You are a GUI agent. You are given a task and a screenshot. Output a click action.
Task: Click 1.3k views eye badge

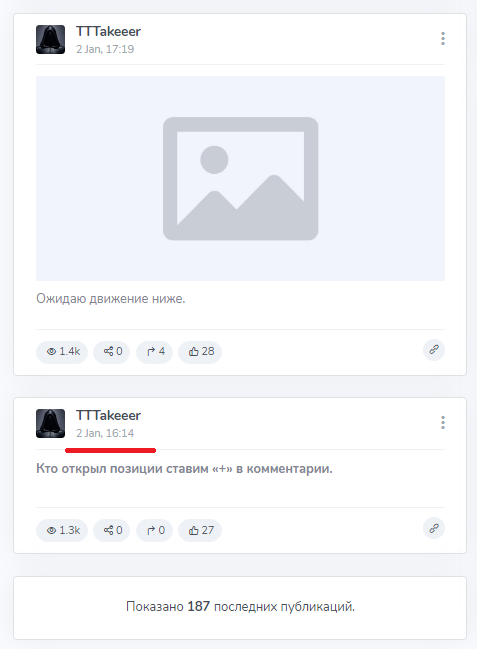[62, 530]
